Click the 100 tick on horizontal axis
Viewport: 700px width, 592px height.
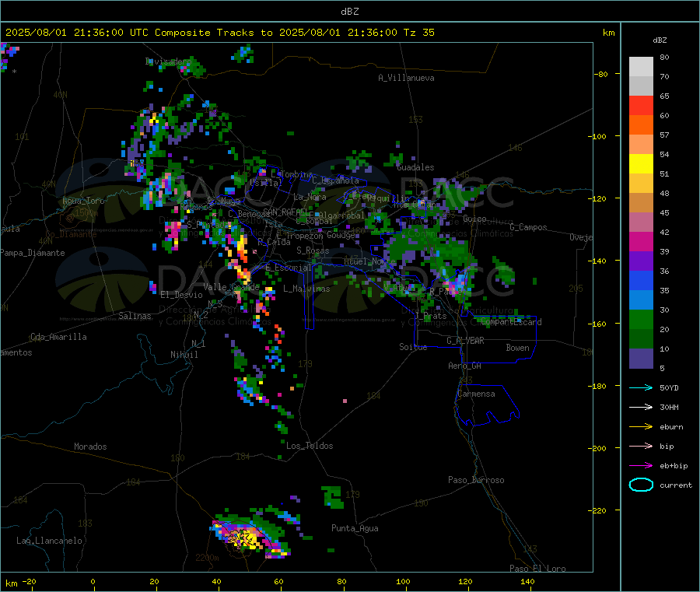click(403, 581)
